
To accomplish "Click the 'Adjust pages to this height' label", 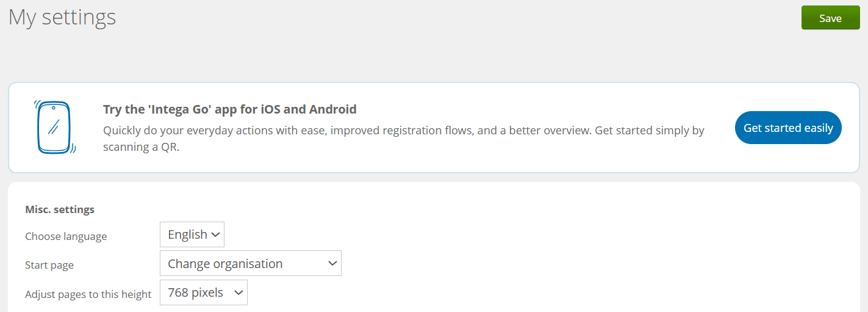I will pos(88,294).
